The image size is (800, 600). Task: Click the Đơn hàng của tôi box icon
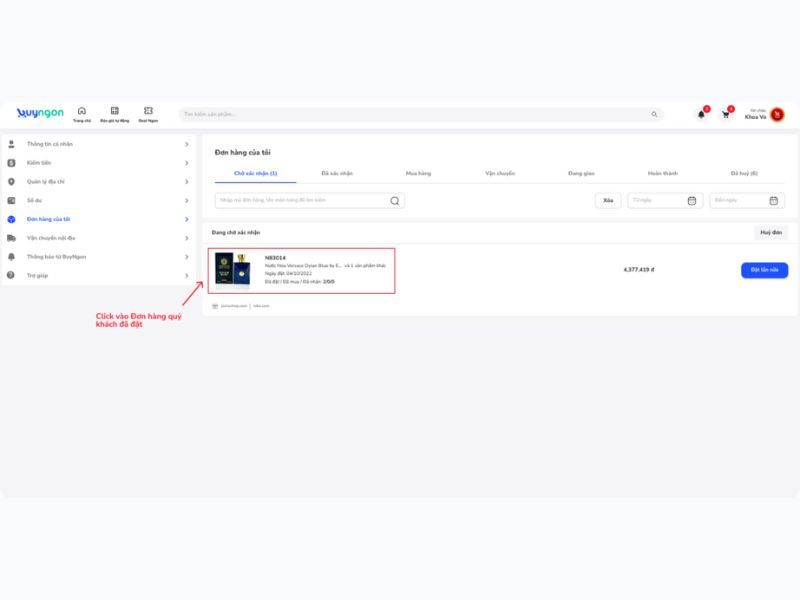point(11,219)
